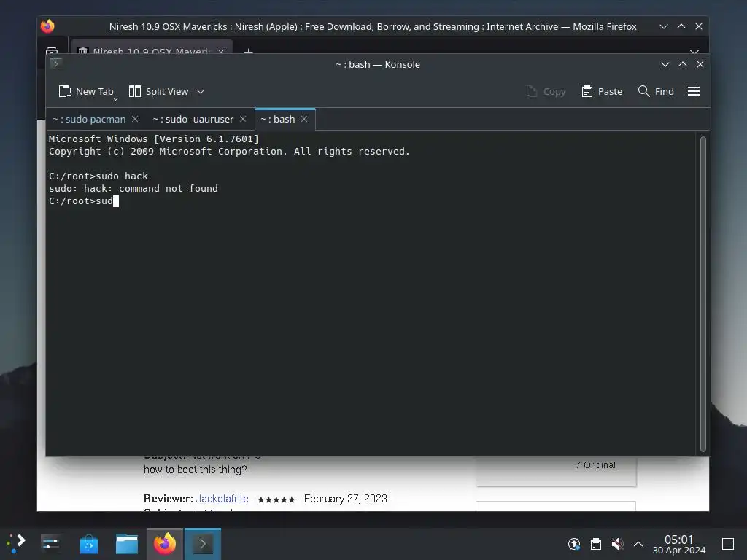Click the Konsole terminal scrollbar
747x560 pixels.
(703, 294)
